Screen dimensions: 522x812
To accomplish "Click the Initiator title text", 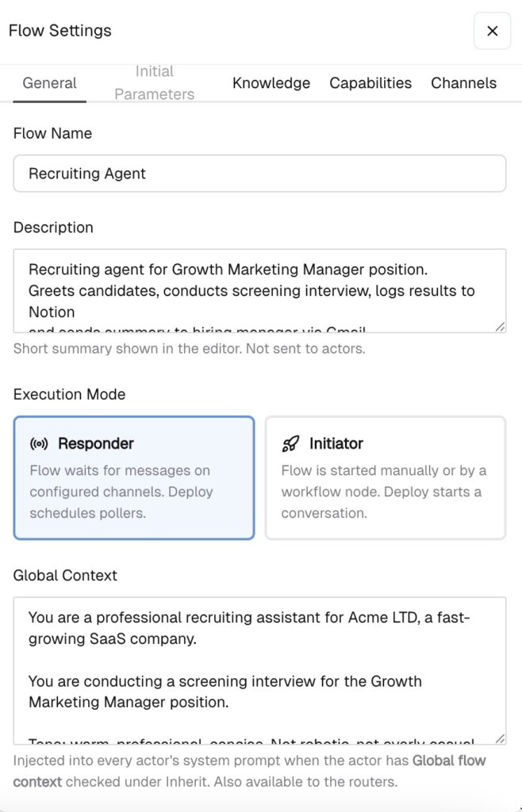I will 336,444.
